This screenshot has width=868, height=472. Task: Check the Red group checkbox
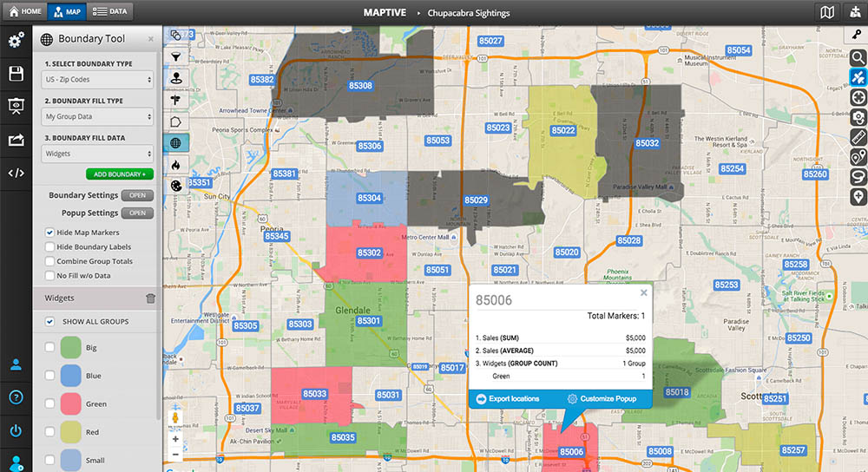(49, 432)
